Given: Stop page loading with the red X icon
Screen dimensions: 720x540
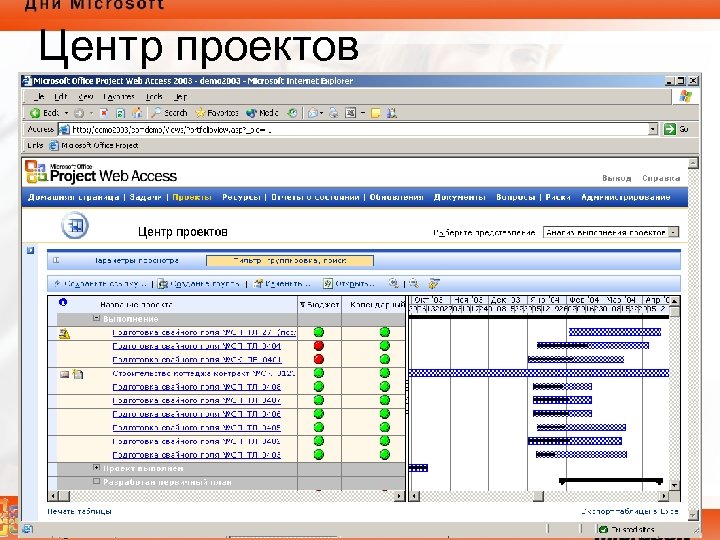Looking at the screenshot, I should click(104, 113).
